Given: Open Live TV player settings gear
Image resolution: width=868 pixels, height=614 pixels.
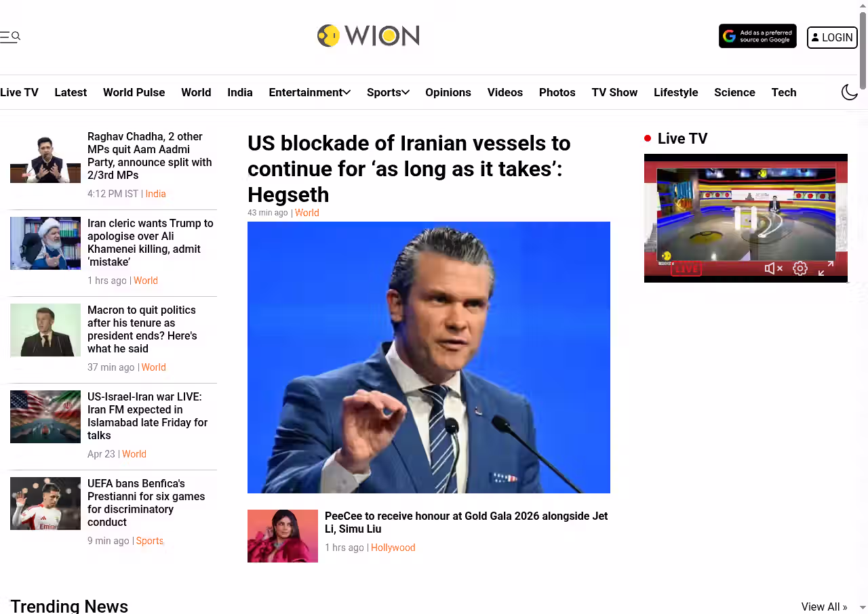Looking at the screenshot, I should click(x=800, y=268).
